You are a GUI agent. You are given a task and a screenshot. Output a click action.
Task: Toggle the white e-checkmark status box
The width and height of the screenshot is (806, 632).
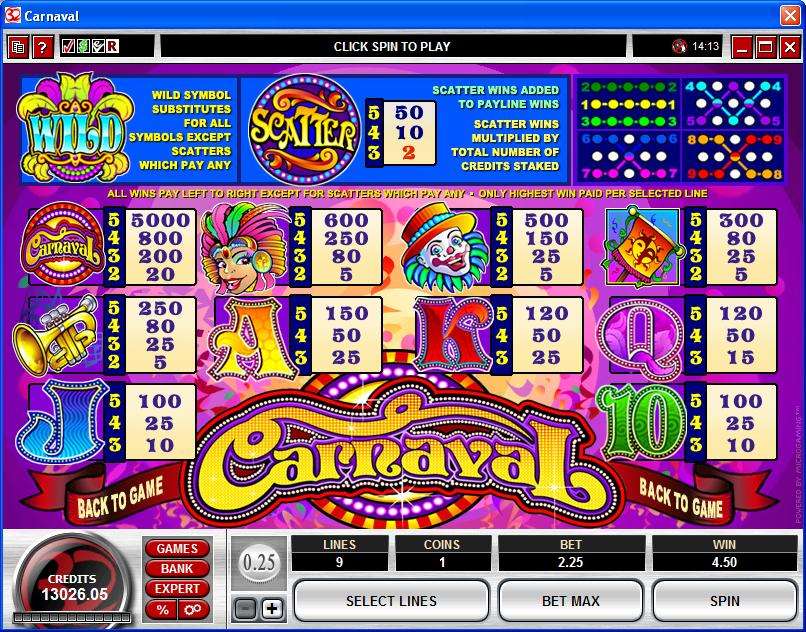click(98, 47)
